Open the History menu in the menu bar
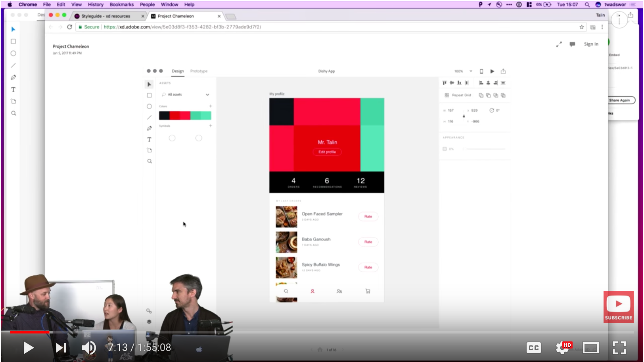 click(x=96, y=5)
